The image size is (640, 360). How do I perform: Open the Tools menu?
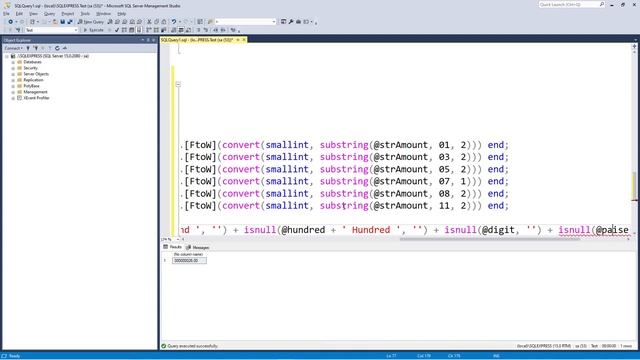point(85,13)
